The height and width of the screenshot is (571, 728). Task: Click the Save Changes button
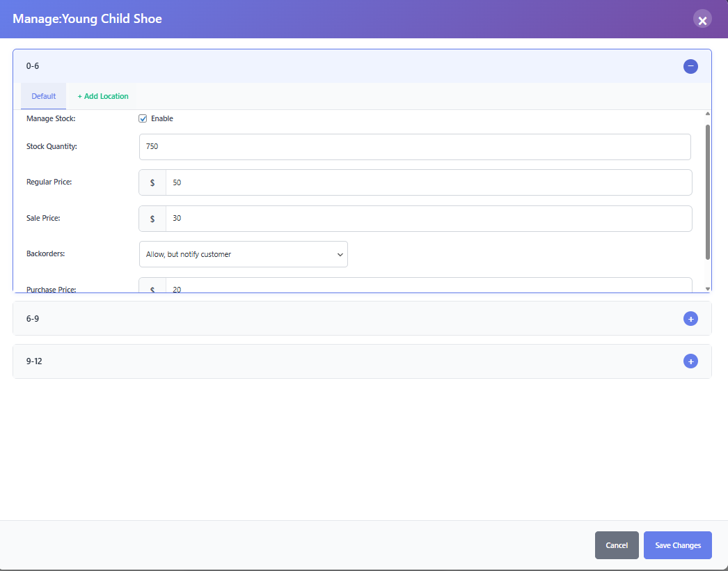[x=677, y=545]
